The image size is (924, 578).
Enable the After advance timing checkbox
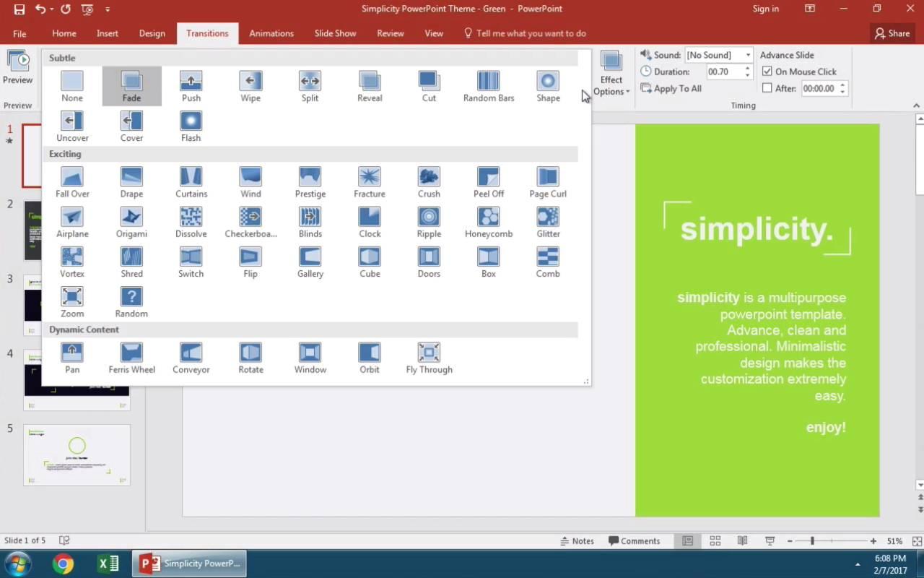[x=769, y=88]
